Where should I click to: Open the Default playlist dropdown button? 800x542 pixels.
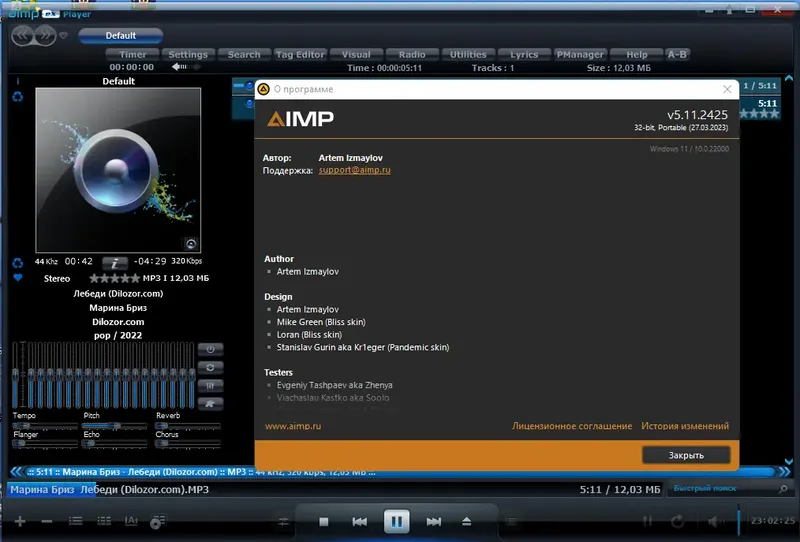pyautogui.click(x=120, y=36)
